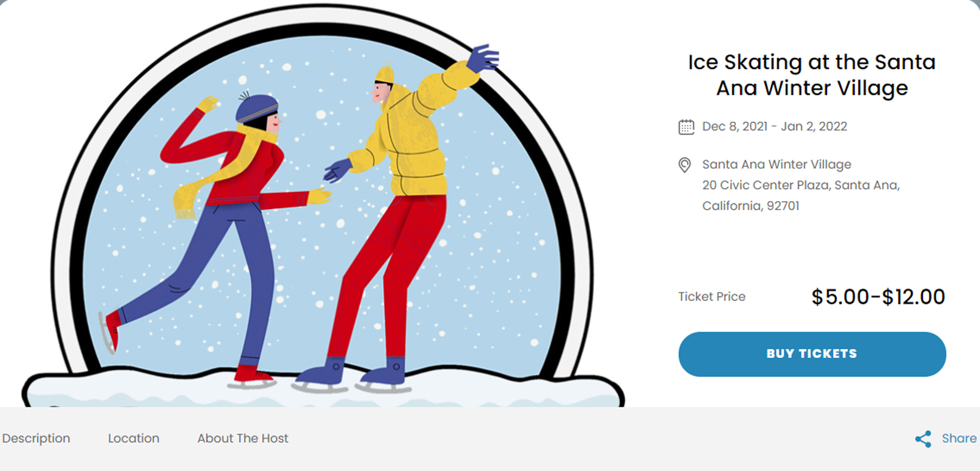Image resolution: width=980 pixels, height=471 pixels.
Task: Click the Santa Ana Winter Village venue name
Action: [776, 164]
